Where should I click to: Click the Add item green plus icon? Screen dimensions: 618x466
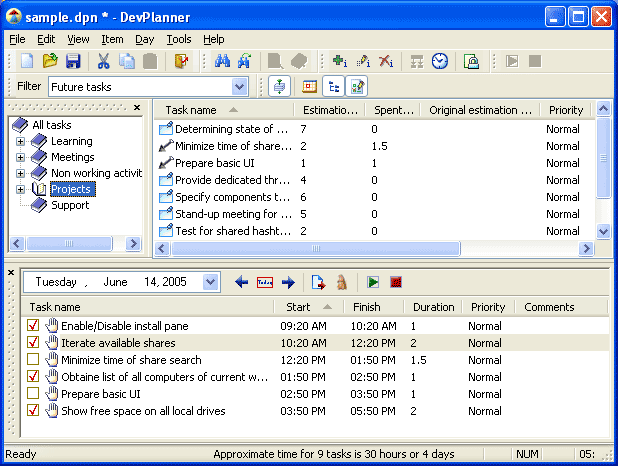click(x=340, y=61)
